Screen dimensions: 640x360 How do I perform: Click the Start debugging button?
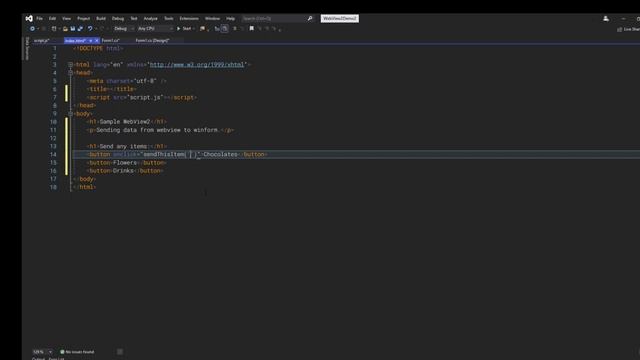click(184, 29)
